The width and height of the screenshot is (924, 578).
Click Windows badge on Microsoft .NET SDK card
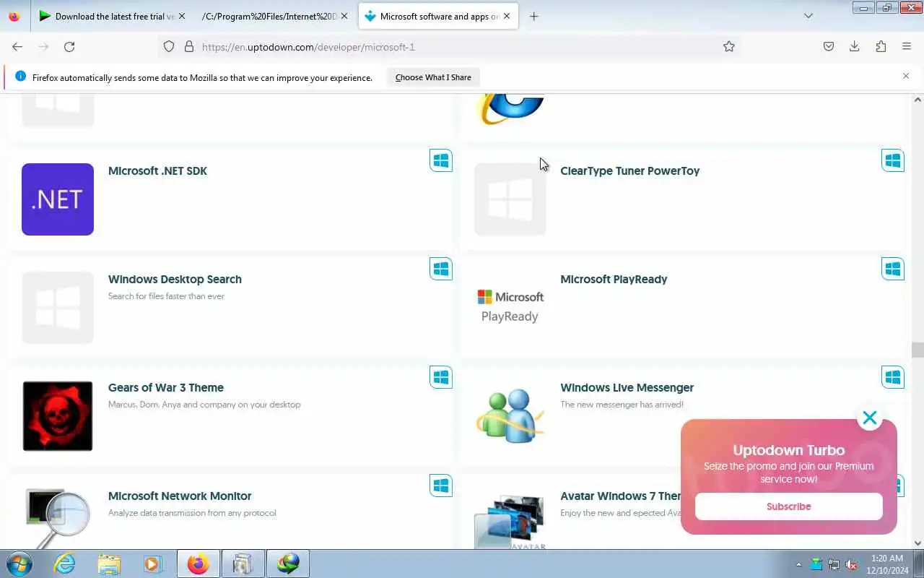tap(441, 160)
